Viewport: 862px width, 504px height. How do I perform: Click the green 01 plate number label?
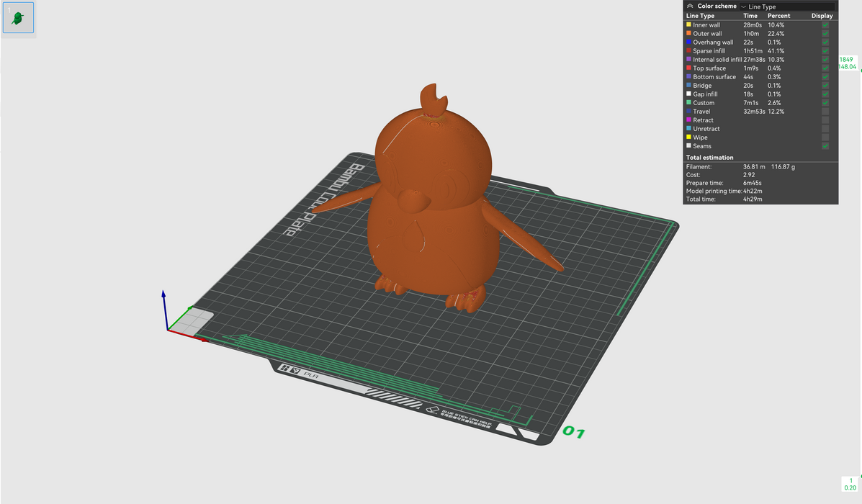[x=574, y=432]
